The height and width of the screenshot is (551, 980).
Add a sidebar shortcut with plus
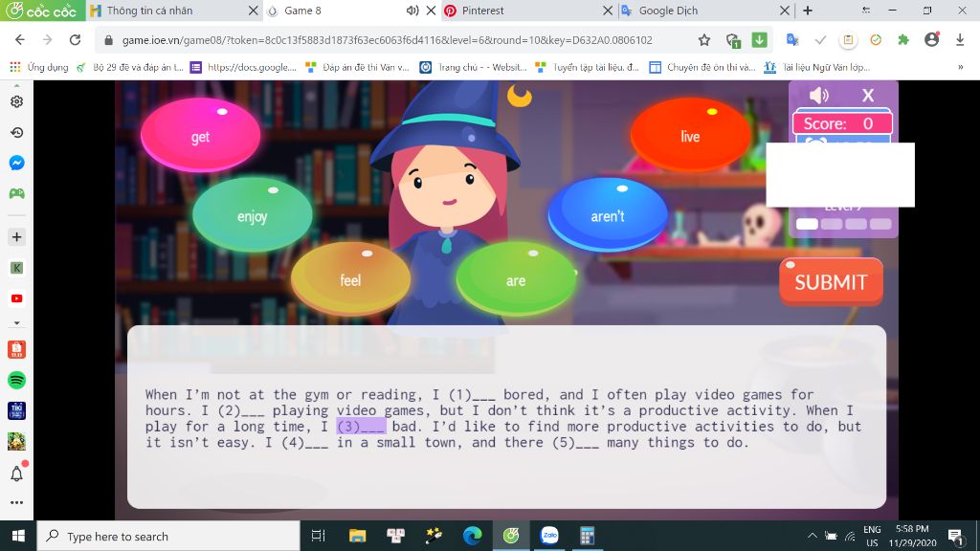(x=17, y=237)
